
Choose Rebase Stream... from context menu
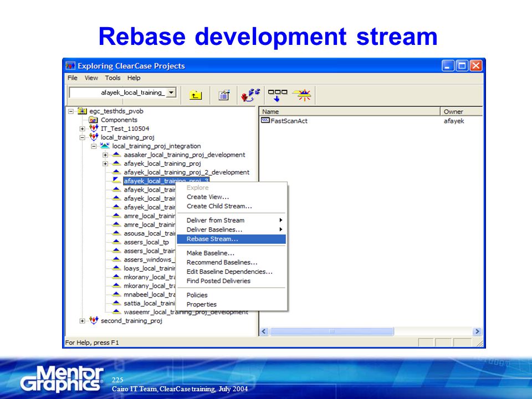(x=232, y=239)
